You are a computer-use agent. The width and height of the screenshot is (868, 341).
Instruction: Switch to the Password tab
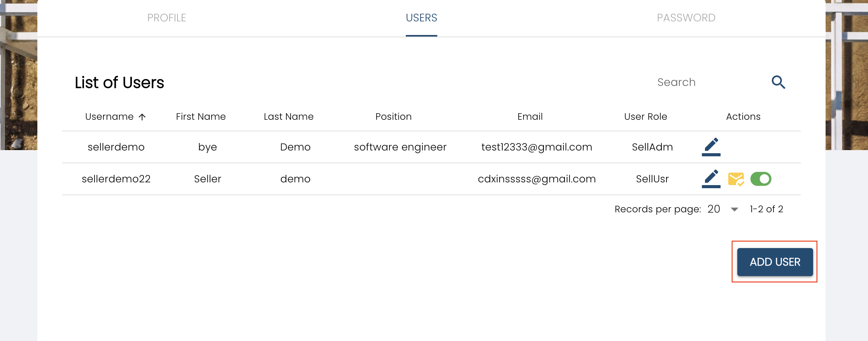[686, 18]
